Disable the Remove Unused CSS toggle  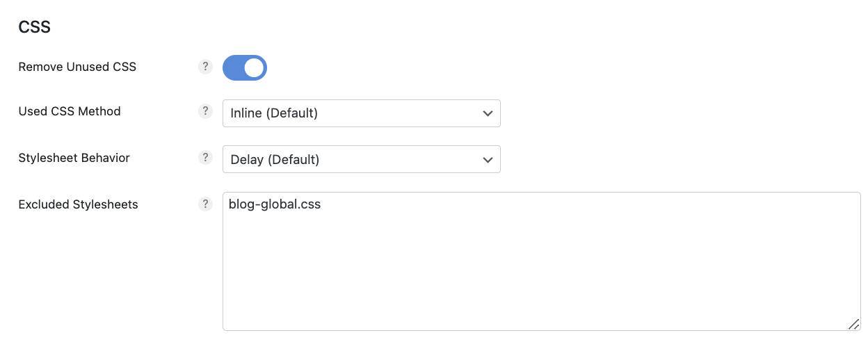tap(245, 67)
